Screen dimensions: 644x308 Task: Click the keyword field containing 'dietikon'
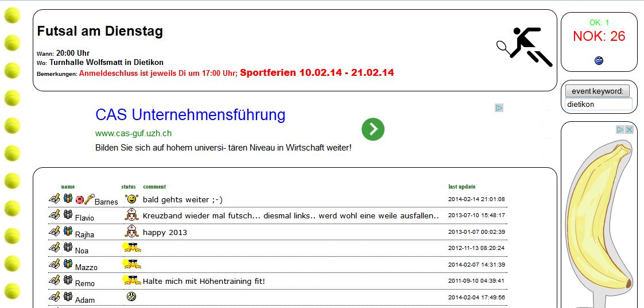pos(599,104)
